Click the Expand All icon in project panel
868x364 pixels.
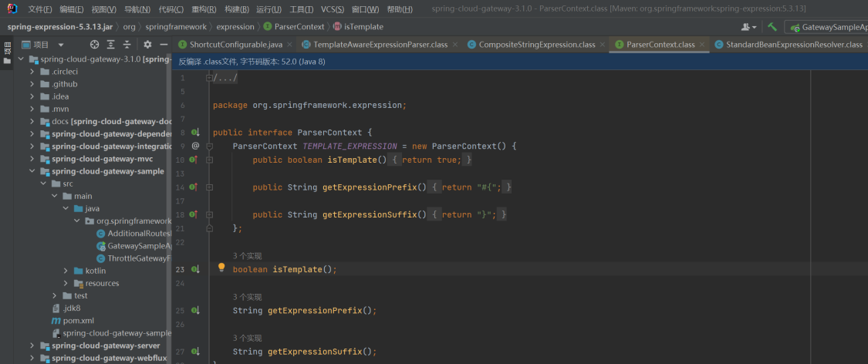(110, 45)
